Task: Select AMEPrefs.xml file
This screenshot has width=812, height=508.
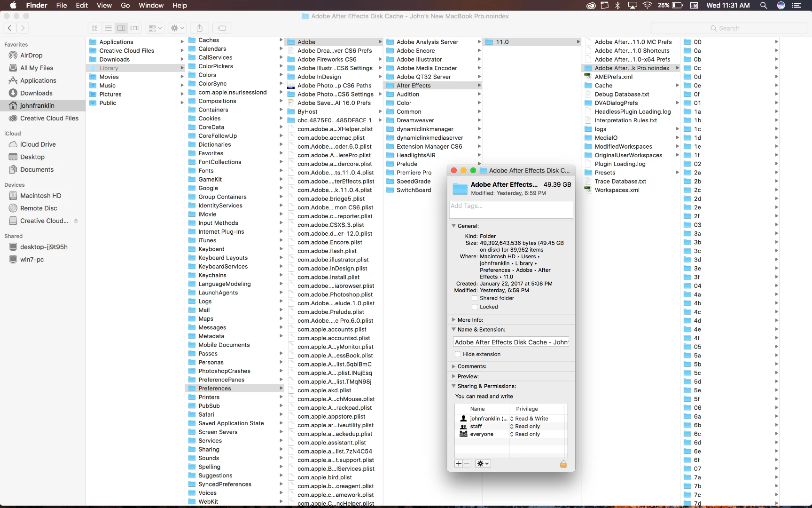Action: point(613,77)
